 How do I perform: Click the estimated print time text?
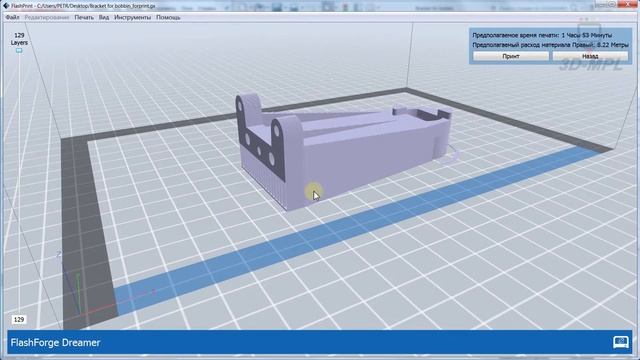click(x=542, y=35)
